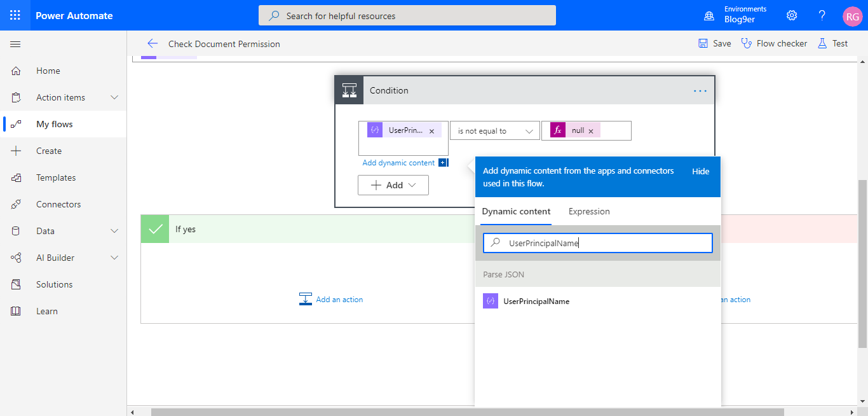Click the Condition card icon

(x=349, y=90)
